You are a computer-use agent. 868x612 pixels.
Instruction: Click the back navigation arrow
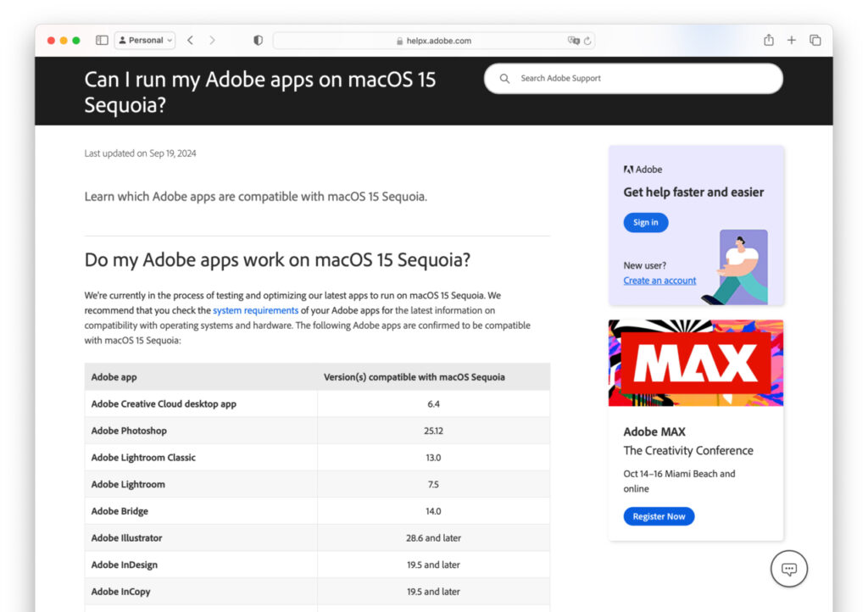pos(189,40)
